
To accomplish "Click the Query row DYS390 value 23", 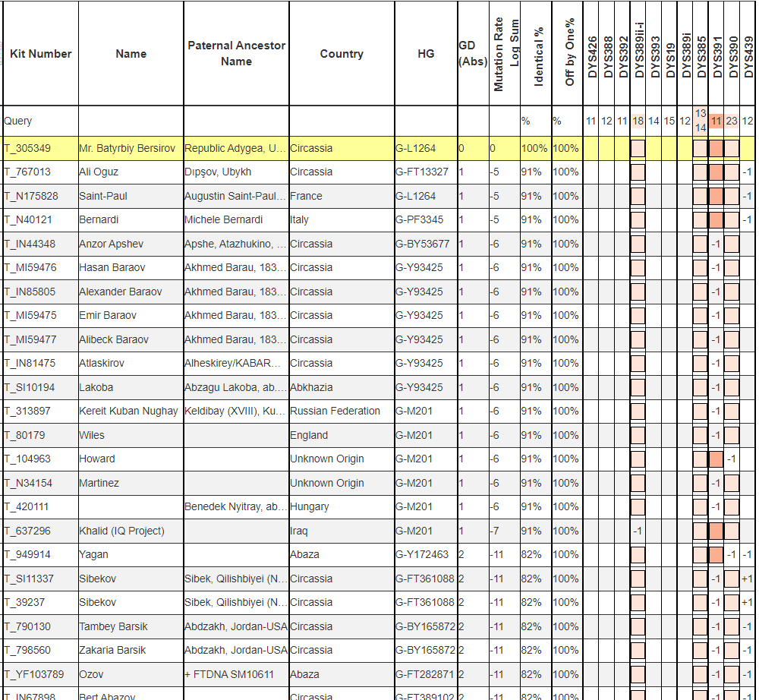I will coord(732,121).
